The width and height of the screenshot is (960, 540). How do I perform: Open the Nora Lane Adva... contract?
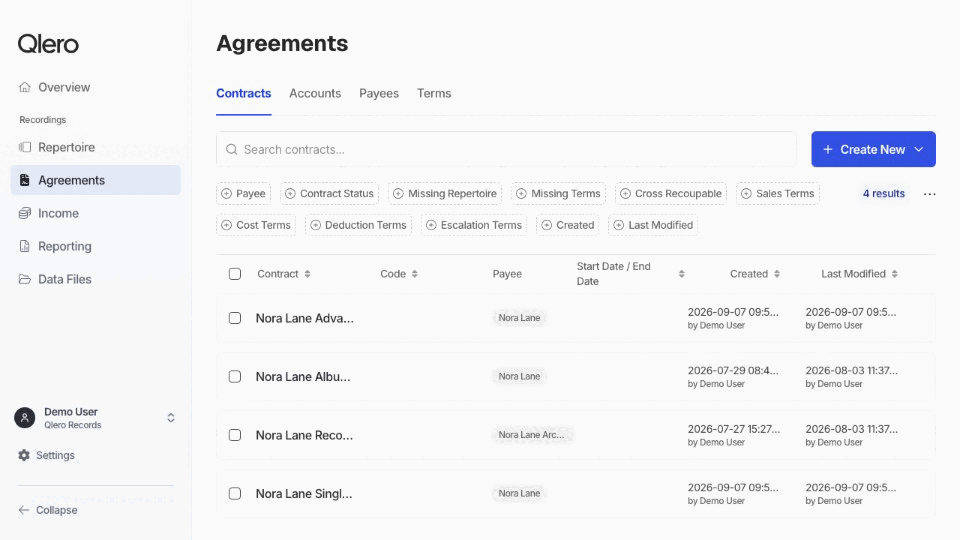(x=304, y=318)
